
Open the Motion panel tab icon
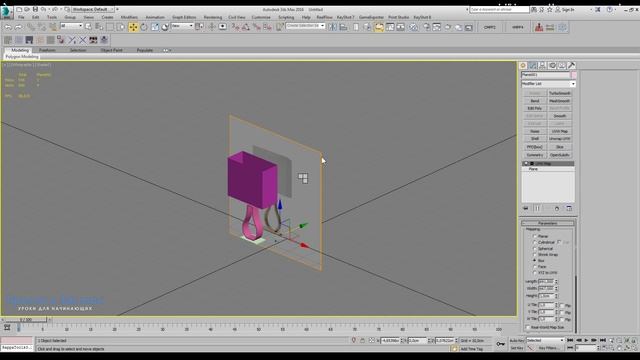(x=552, y=65)
